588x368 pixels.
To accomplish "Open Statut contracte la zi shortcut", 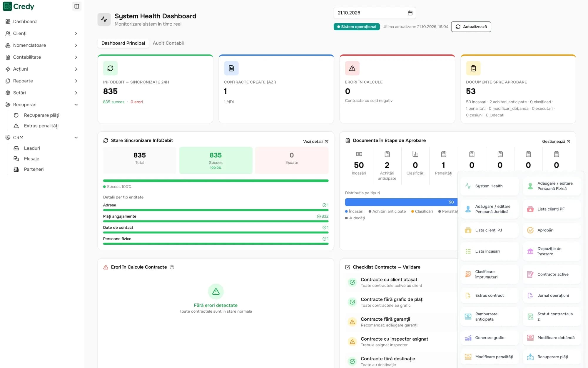I will (x=552, y=317).
